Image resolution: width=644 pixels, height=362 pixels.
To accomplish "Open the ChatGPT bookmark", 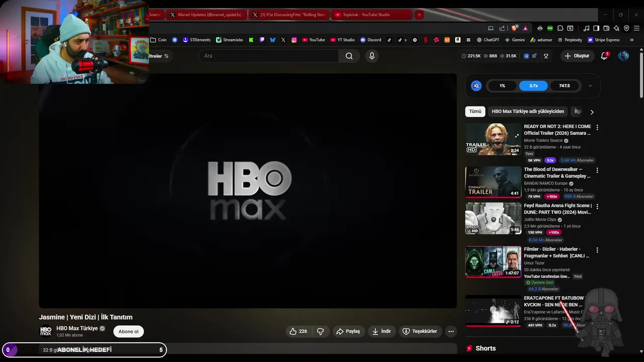I will [488, 40].
